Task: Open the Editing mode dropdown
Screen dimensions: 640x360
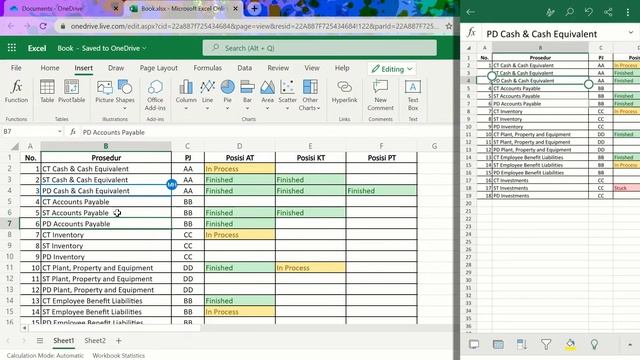Action: (x=392, y=69)
